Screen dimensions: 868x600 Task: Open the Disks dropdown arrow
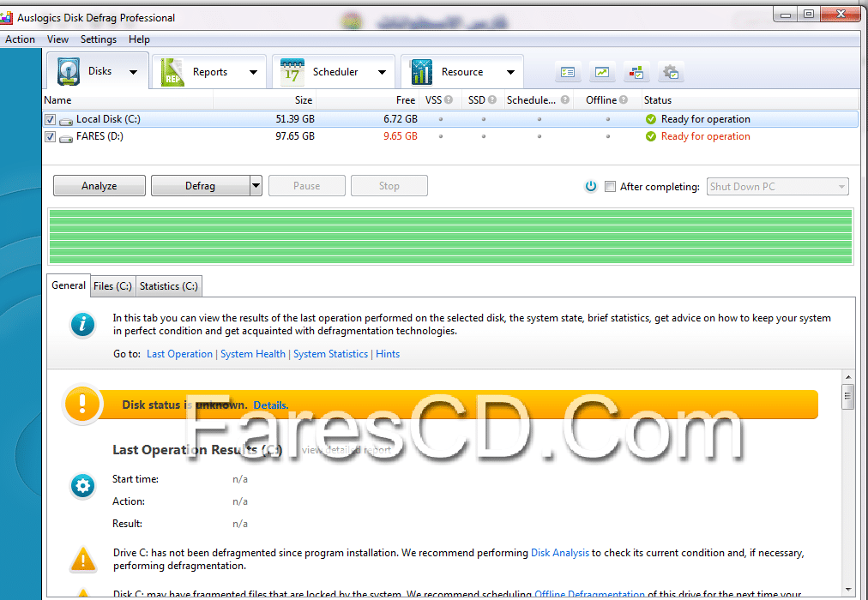pyautogui.click(x=133, y=72)
